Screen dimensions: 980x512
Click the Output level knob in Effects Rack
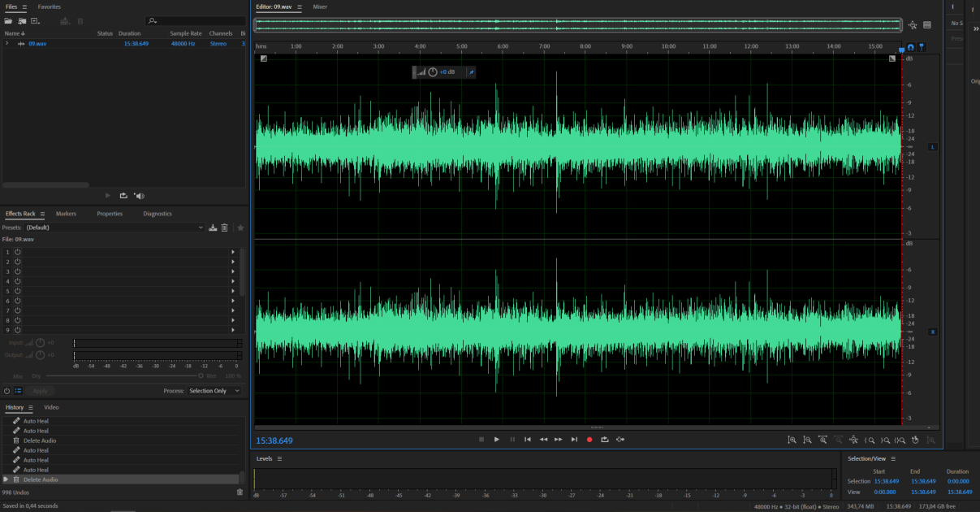(x=40, y=355)
